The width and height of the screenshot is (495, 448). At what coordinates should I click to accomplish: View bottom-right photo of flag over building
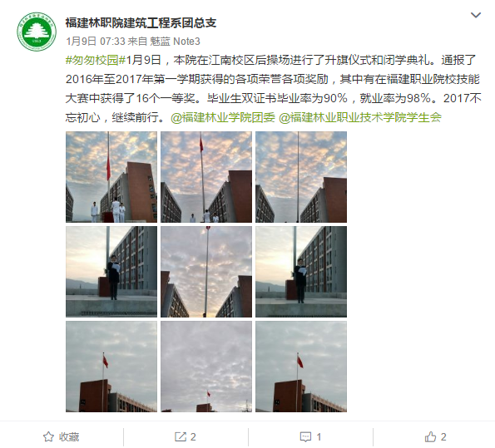coord(301,367)
